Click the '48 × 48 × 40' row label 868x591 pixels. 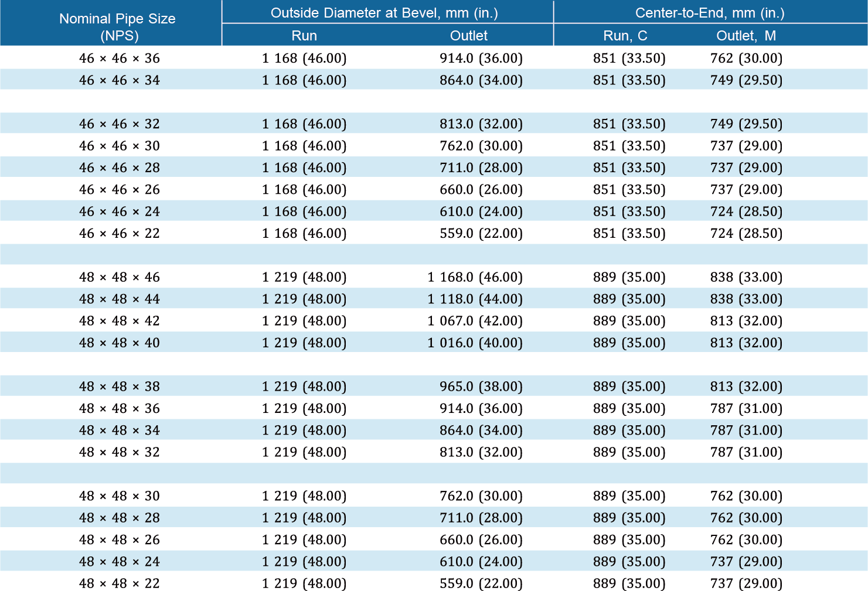coord(120,343)
